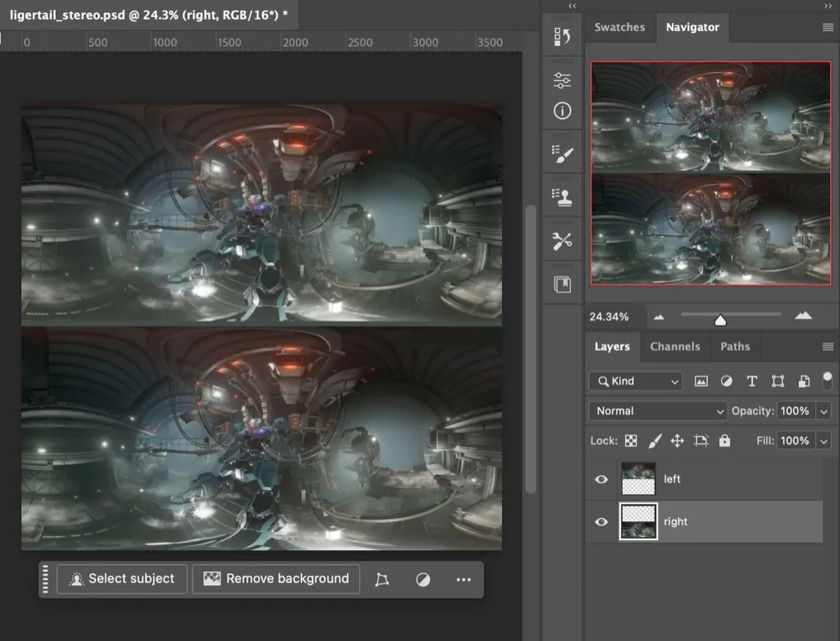Click the left layer thumbnail

638,479
